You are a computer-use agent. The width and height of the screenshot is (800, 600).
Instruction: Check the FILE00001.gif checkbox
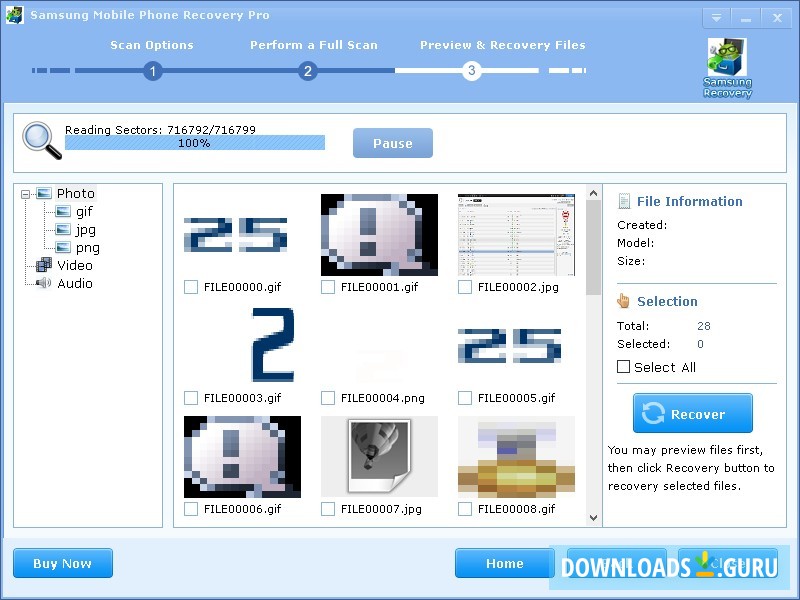pos(328,287)
